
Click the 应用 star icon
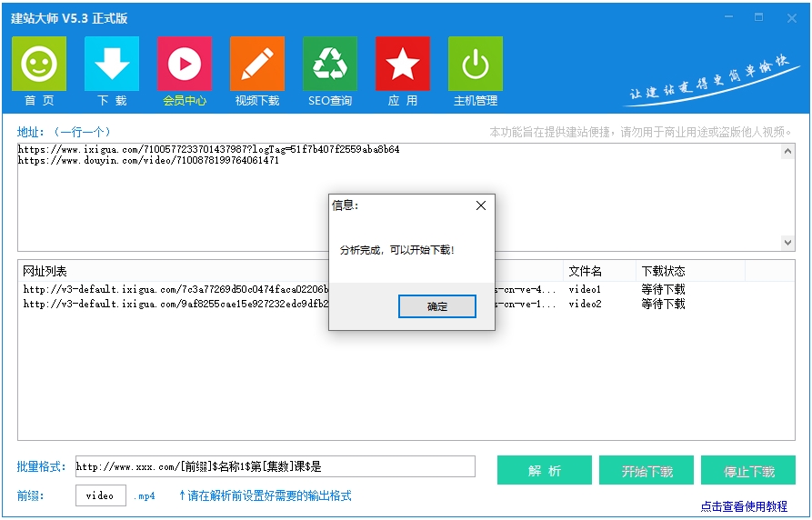coord(403,64)
